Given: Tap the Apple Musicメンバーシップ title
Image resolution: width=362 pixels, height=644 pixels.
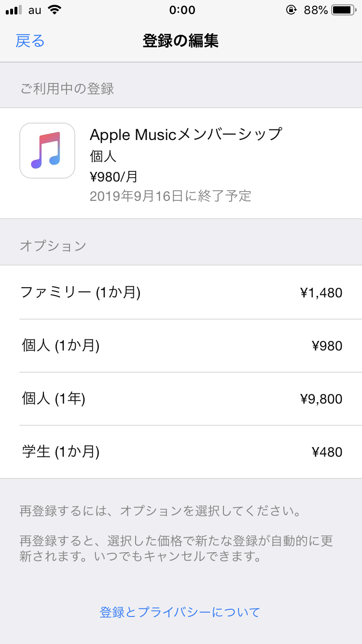Looking at the screenshot, I should [186, 134].
